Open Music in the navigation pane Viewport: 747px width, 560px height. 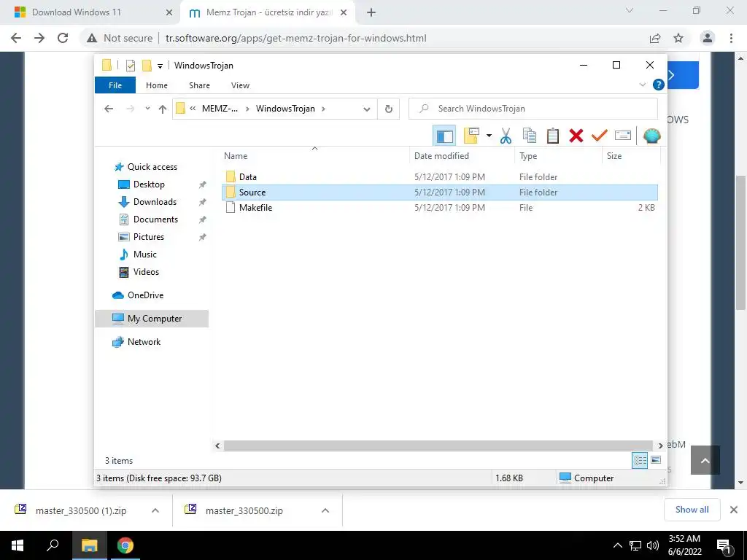coord(145,254)
